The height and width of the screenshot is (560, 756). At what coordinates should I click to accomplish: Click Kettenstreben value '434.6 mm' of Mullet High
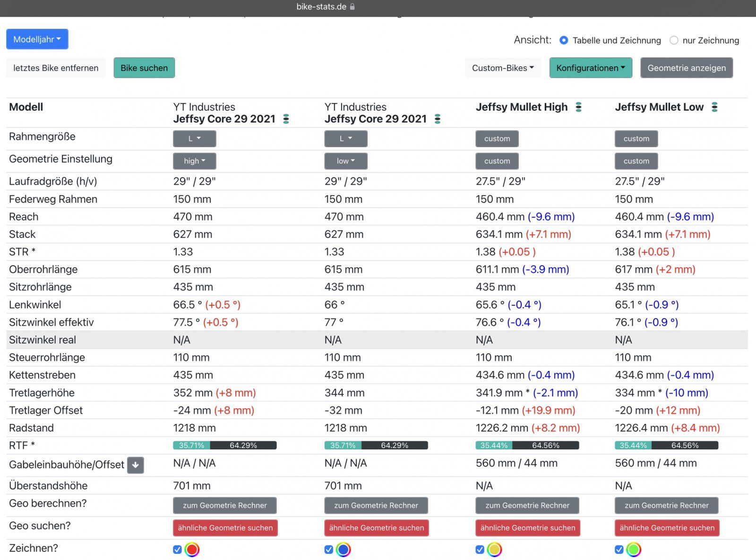click(500, 375)
